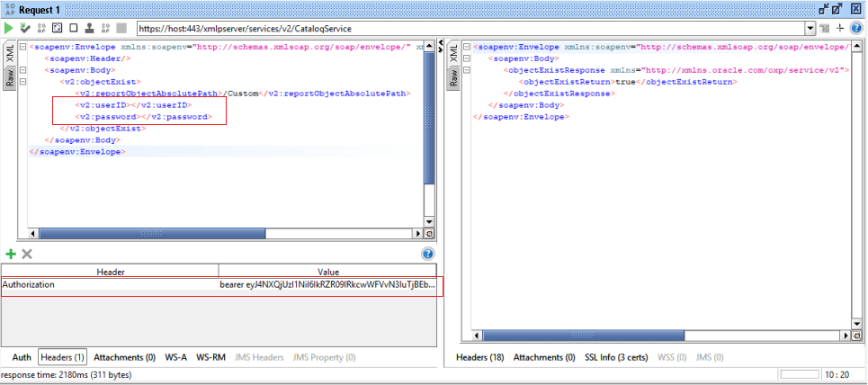
Task: Open the WS-RM tab
Action: point(210,357)
